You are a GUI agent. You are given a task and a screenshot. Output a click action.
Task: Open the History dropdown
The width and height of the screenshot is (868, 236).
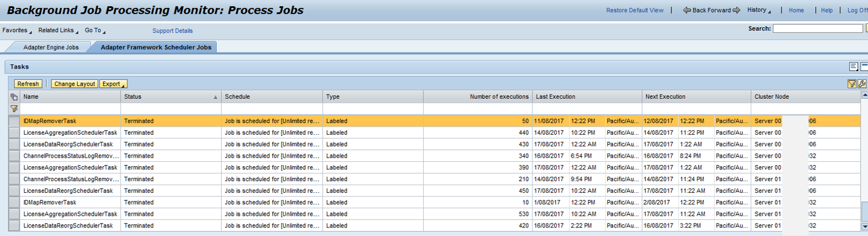759,11
